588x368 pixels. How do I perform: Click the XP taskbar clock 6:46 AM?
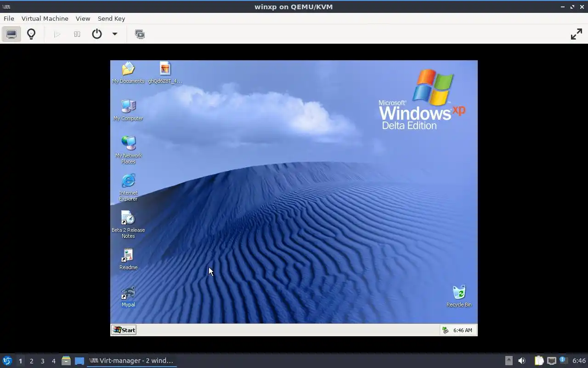[463, 330]
